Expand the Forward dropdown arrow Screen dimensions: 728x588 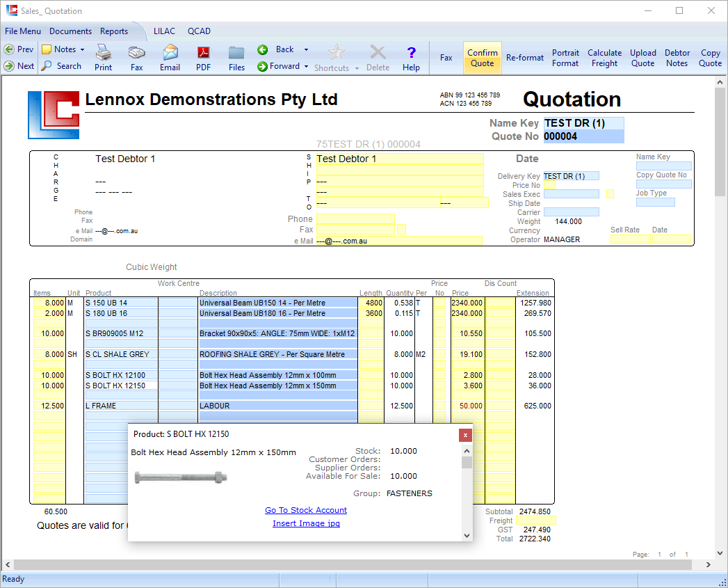305,67
